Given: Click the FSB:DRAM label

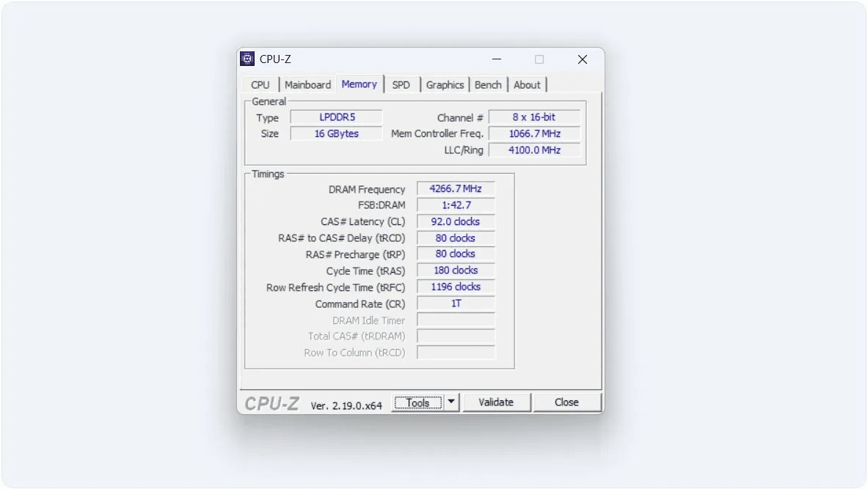Looking at the screenshot, I should point(382,205).
